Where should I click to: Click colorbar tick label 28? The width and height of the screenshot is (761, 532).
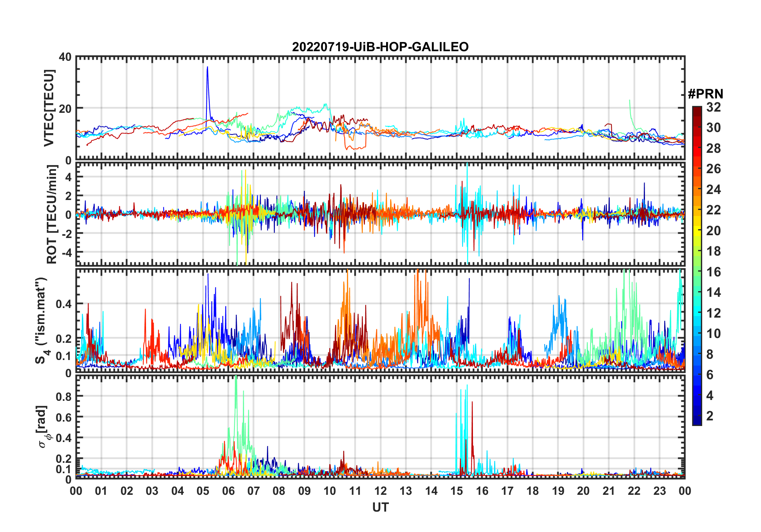[713, 148]
